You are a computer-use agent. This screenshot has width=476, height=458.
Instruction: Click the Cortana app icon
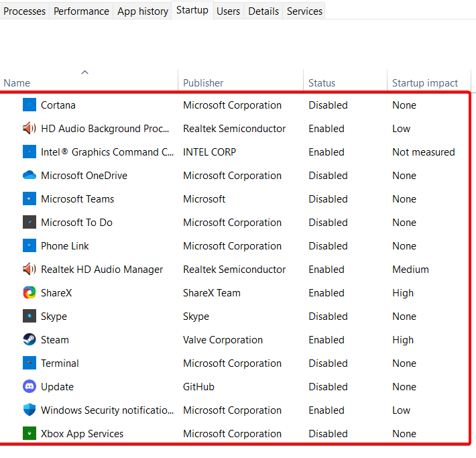click(x=29, y=105)
